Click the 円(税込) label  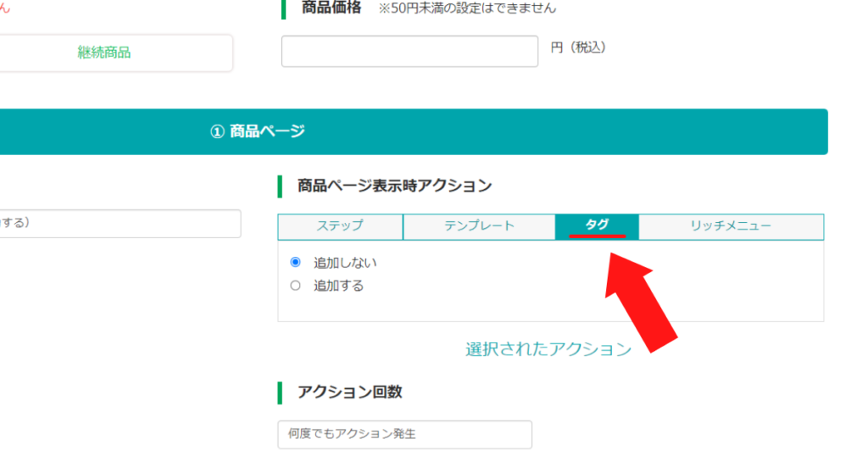(x=578, y=47)
